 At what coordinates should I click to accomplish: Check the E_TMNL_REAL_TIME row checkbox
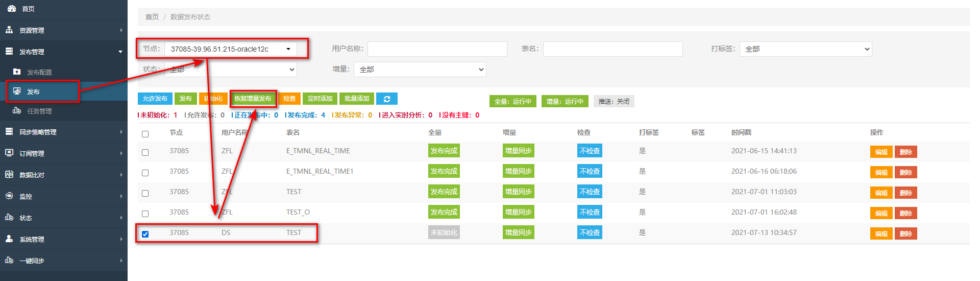click(x=145, y=152)
